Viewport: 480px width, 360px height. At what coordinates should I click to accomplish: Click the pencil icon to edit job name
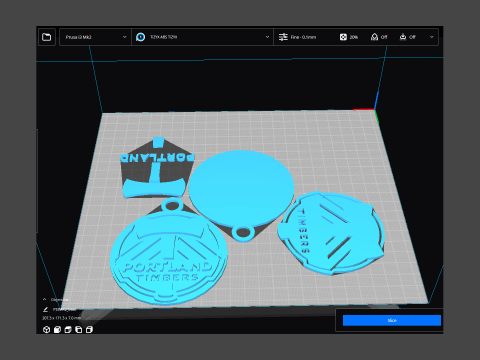click(46, 310)
